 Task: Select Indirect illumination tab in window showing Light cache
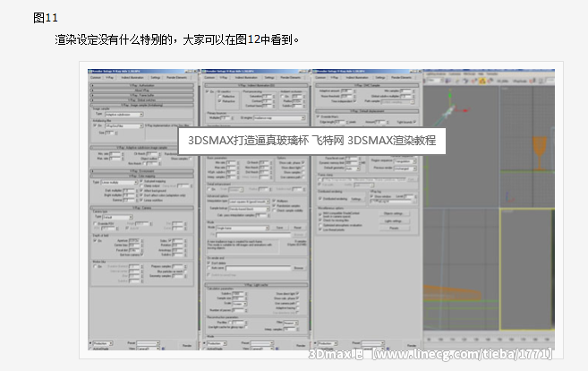[246, 77]
